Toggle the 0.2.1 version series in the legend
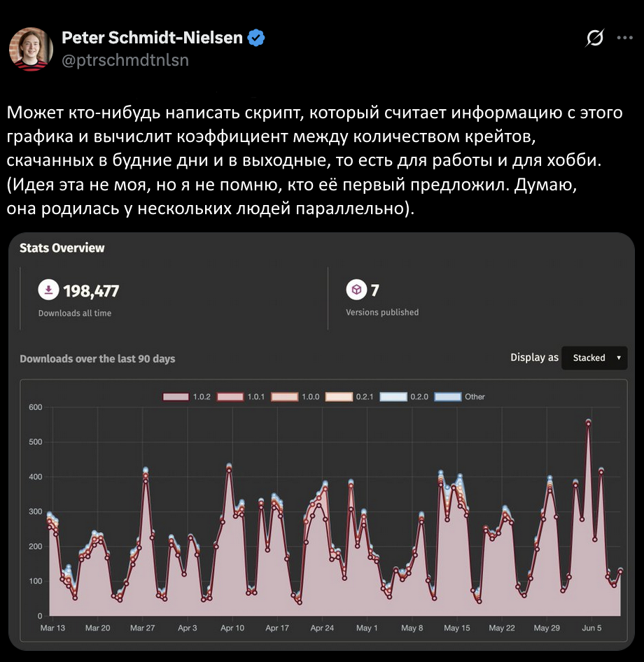Viewport: 644px width, 662px height. coord(341,396)
